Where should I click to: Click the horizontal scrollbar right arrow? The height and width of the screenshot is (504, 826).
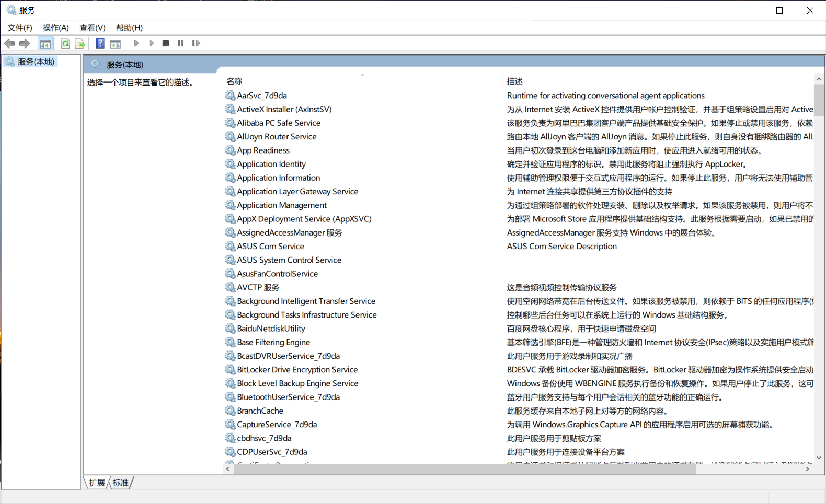coord(808,469)
